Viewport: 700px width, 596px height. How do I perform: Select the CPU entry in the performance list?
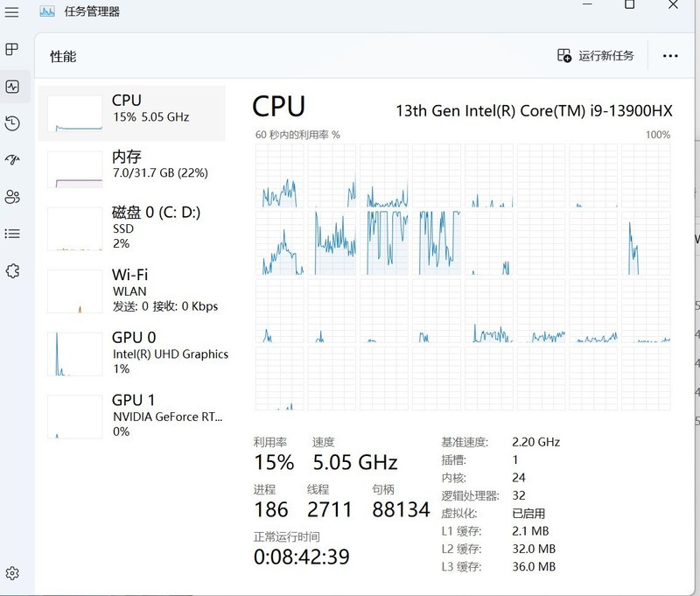tap(131, 109)
